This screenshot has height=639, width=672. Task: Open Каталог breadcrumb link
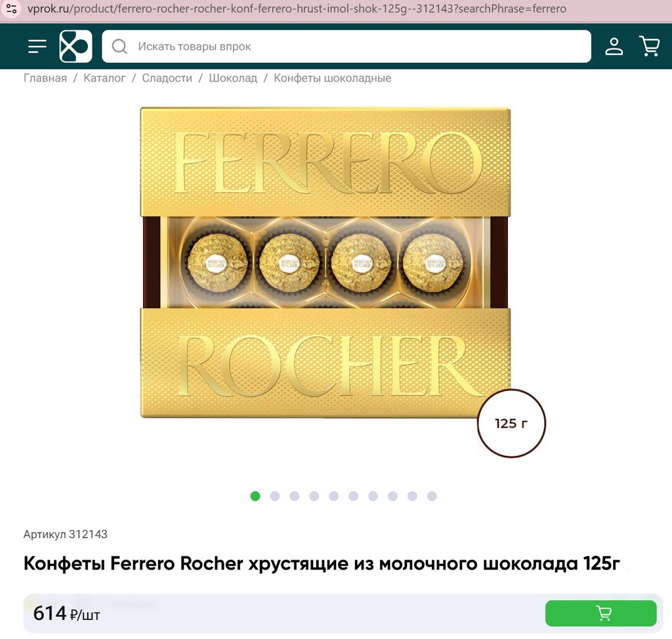click(x=104, y=78)
